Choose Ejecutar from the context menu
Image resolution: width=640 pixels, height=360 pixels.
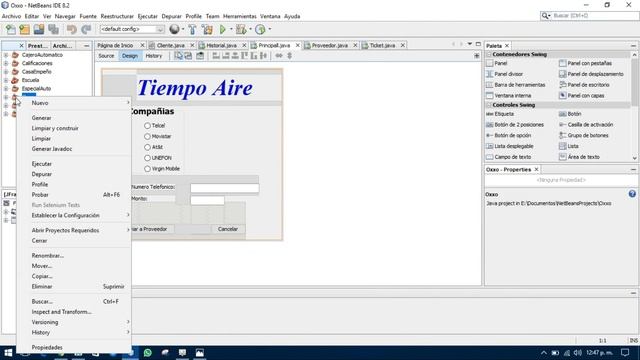pos(74,164)
